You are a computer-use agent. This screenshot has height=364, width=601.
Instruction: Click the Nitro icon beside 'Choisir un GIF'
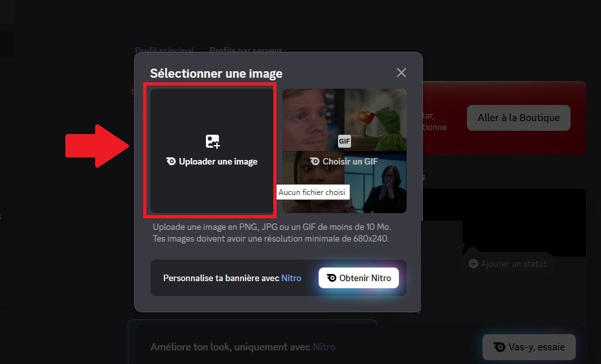tap(315, 161)
